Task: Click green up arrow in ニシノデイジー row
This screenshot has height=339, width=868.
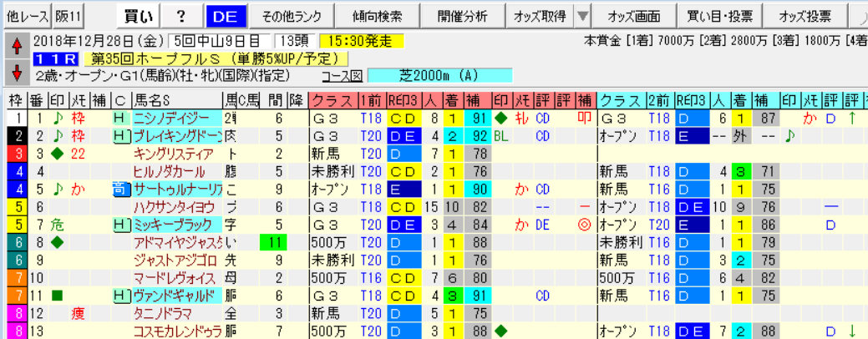Action: (x=850, y=118)
